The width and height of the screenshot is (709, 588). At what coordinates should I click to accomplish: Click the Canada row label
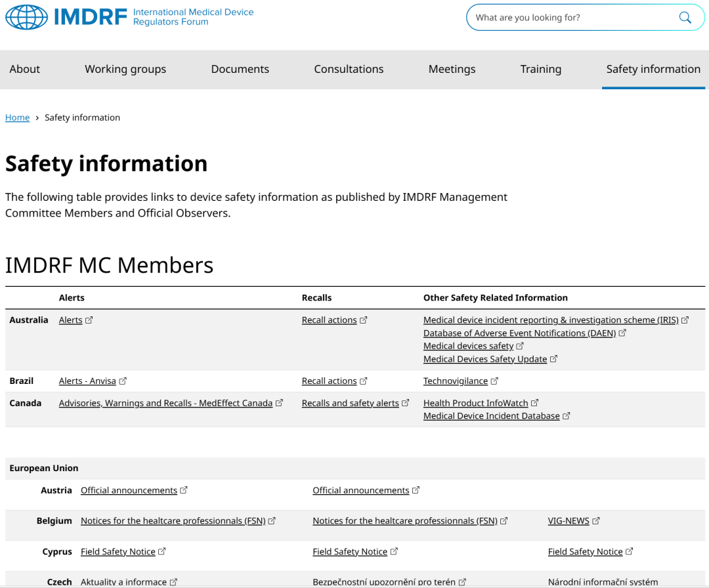point(26,403)
